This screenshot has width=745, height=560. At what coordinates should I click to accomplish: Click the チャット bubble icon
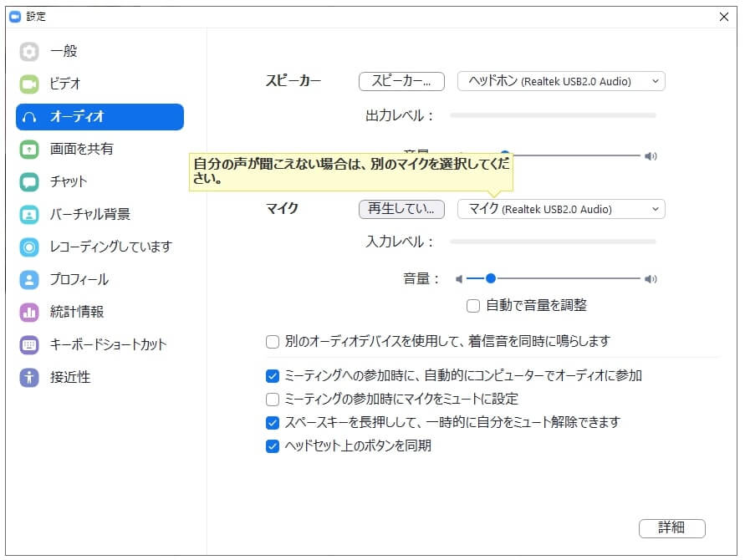29,182
